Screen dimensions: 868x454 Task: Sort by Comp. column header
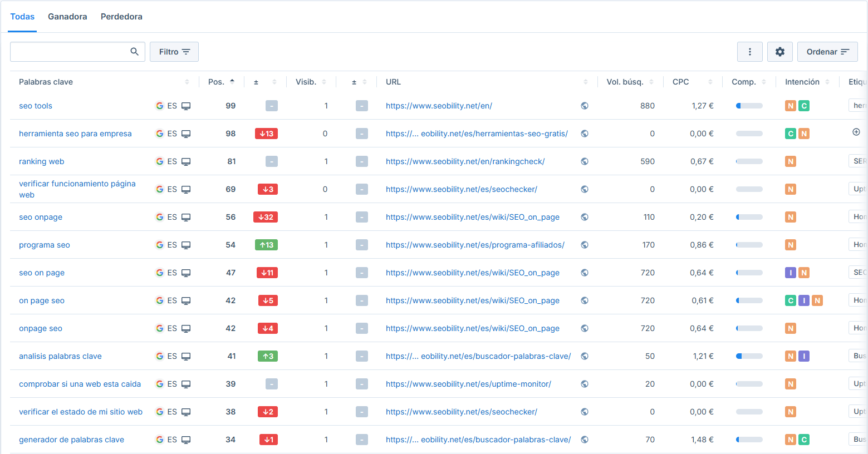748,82
